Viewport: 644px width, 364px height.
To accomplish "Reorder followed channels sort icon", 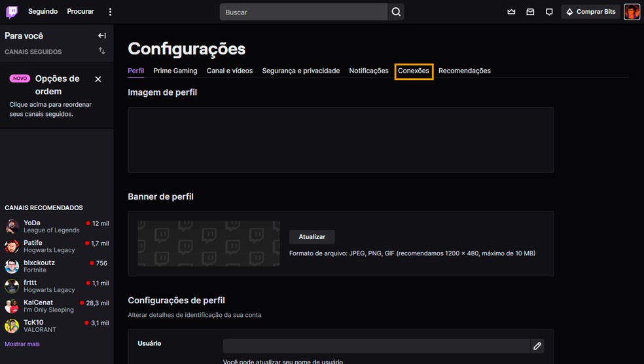I will point(102,51).
